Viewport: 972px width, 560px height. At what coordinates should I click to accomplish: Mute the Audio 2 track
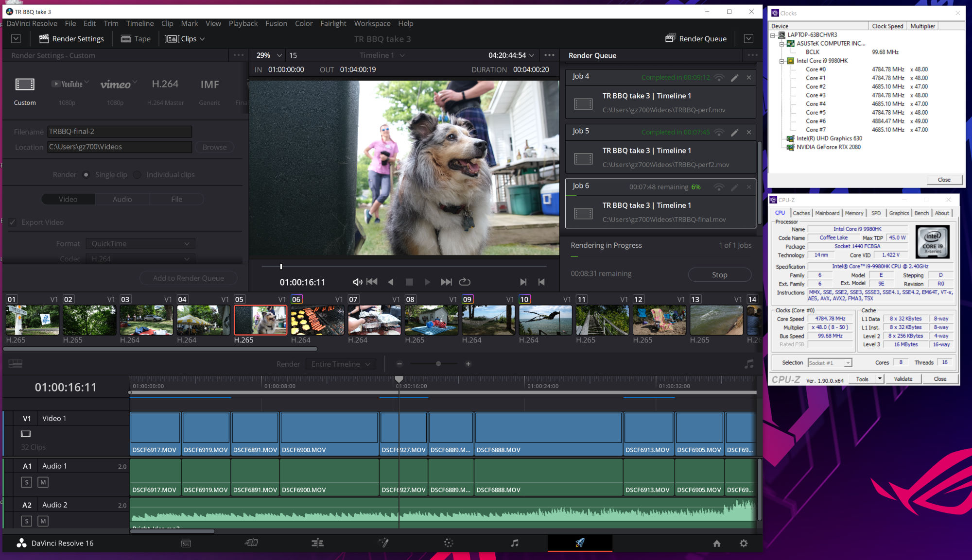(43, 521)
